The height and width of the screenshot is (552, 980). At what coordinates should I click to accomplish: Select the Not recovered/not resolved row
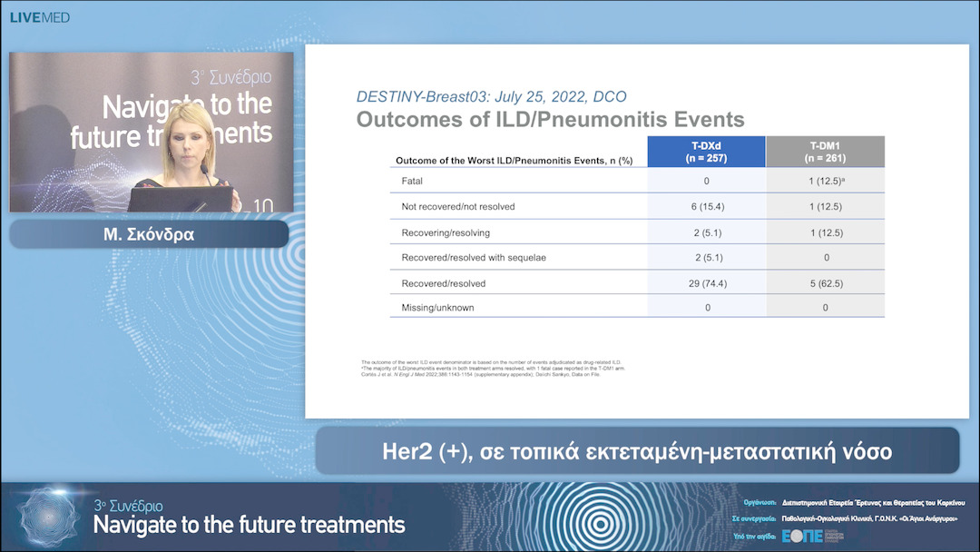coord(458,207)
